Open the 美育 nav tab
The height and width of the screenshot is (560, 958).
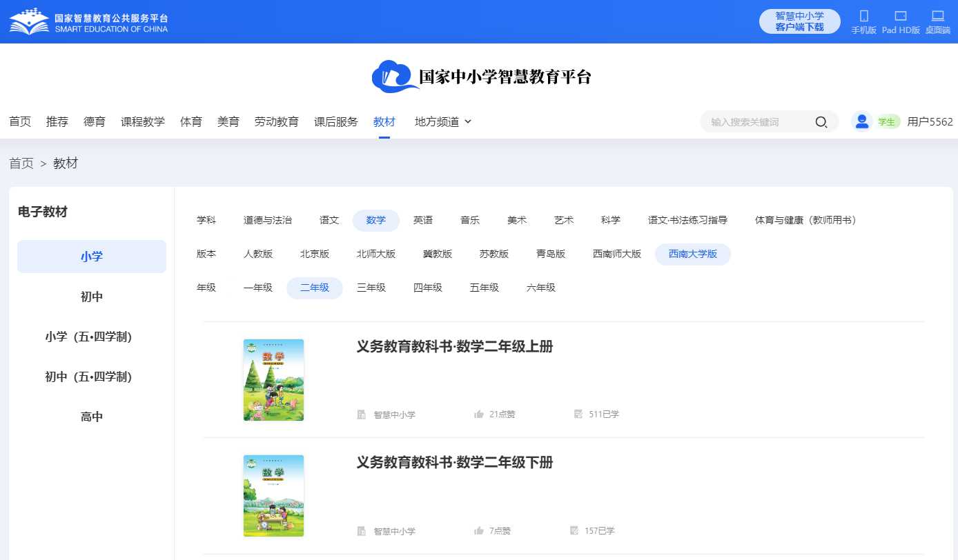pos(228,122)
